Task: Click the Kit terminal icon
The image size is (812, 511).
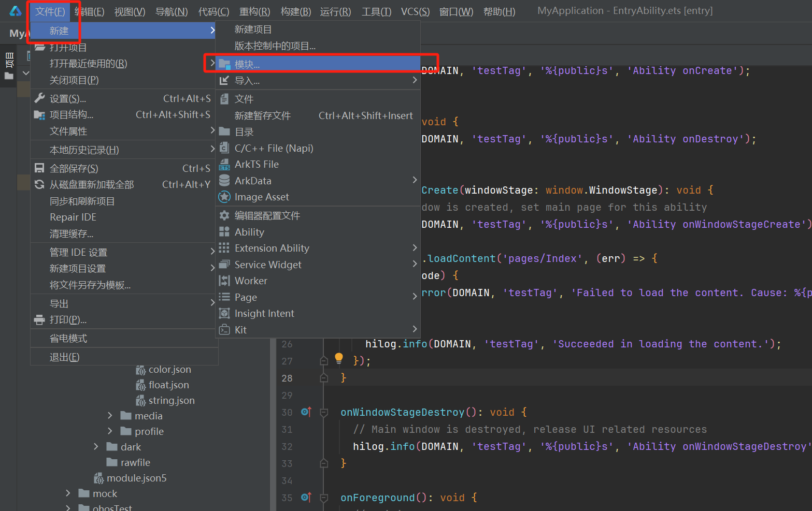Action: (x=224, y=330)
